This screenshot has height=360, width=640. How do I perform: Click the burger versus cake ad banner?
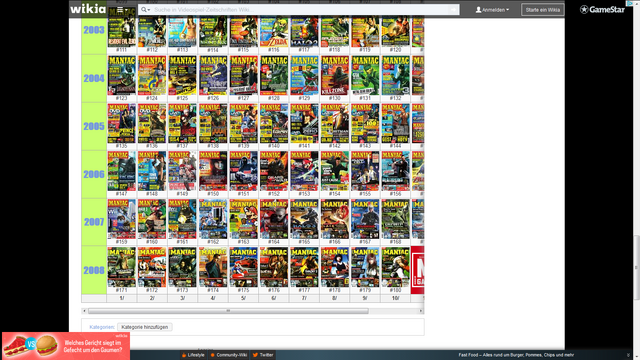coord(66,346)
